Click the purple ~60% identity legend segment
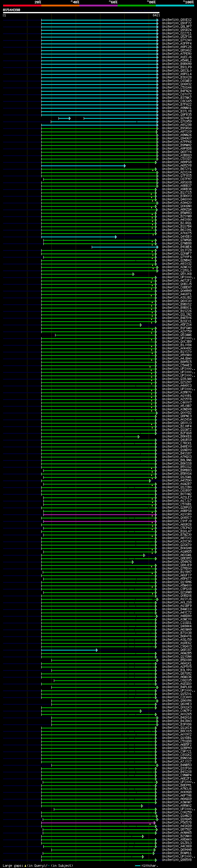This screenshot has width=197, height=868. pos(99,6)
